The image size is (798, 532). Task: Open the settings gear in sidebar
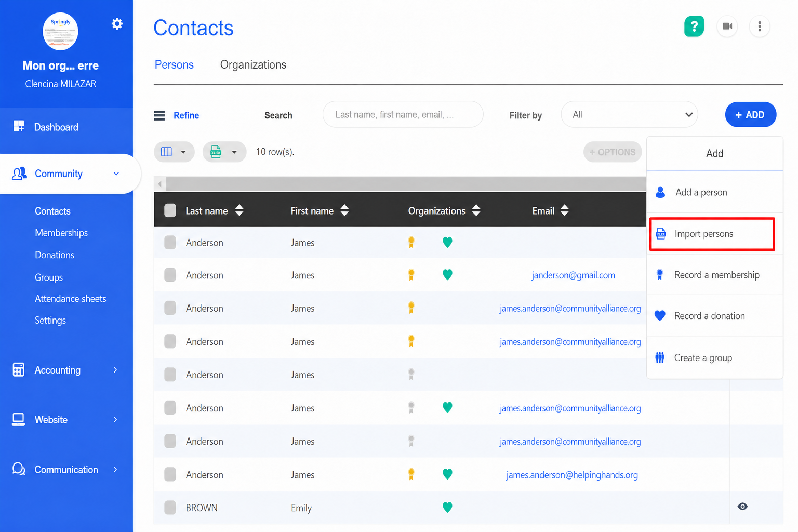(117, 24)
